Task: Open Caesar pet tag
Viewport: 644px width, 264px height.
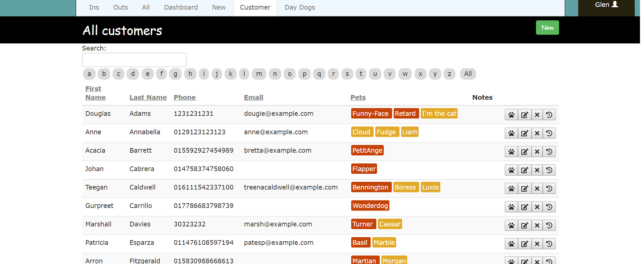Action: tap(390, 224)
